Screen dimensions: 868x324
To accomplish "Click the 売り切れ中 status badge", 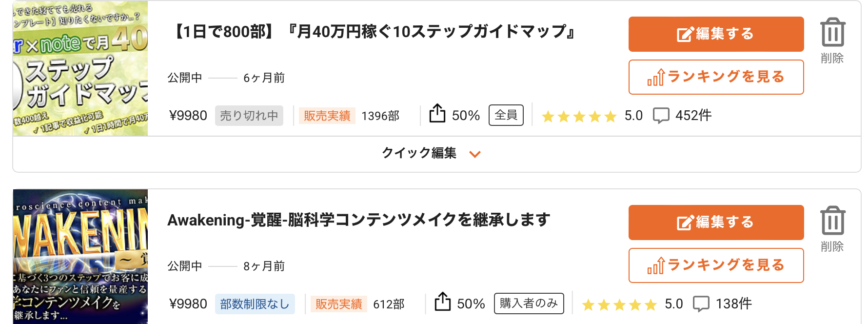I will 249,116.
